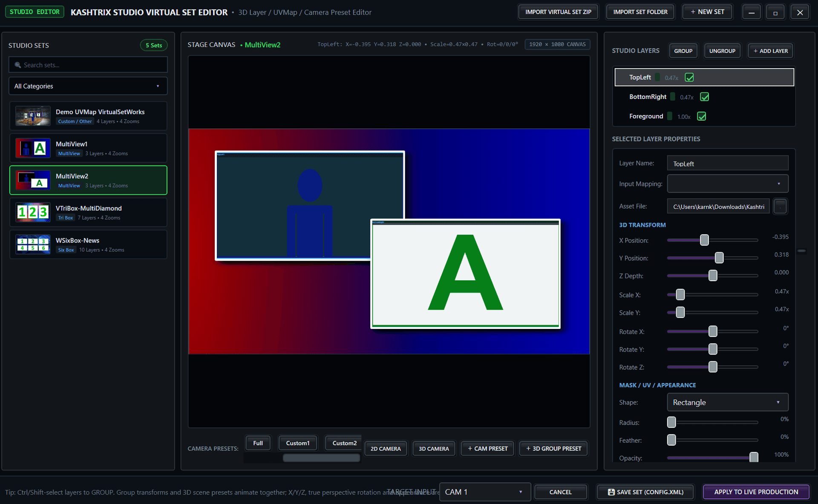Screen dimensions: 818x504
Task: Select the MultiView1 set thumbnail
Action: coord(33,148)
